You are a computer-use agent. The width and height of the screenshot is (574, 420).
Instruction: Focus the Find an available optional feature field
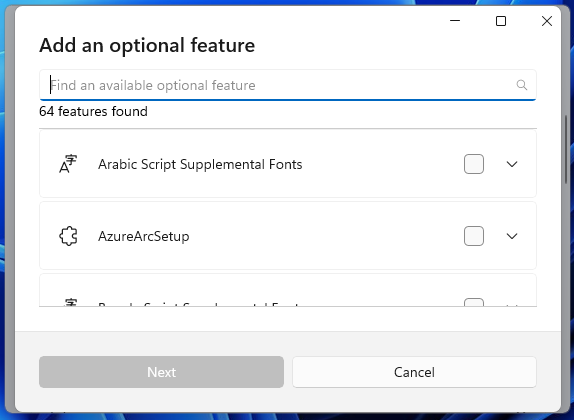click(x=287, y=85)
